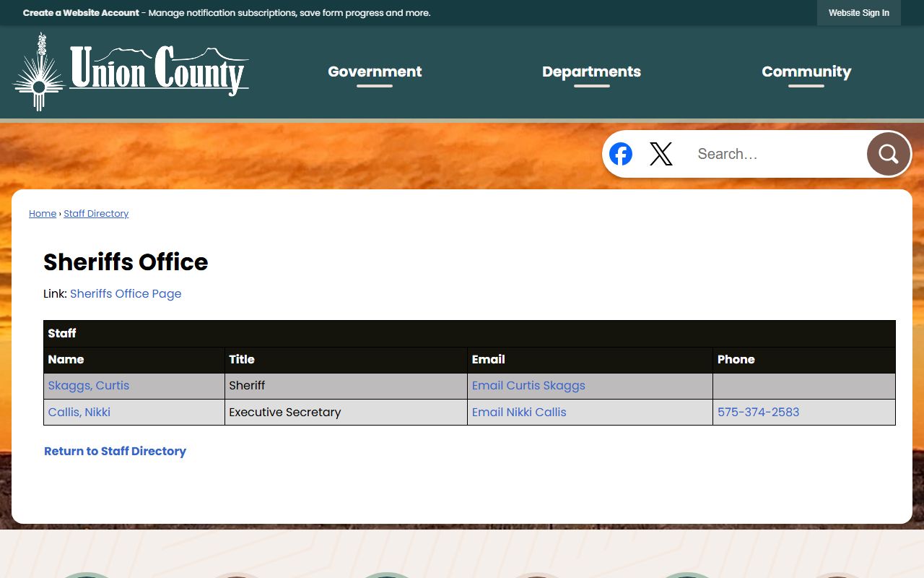Open Union County Facebook page icon
The image size is (924, 578).
[x=621, y=154]
